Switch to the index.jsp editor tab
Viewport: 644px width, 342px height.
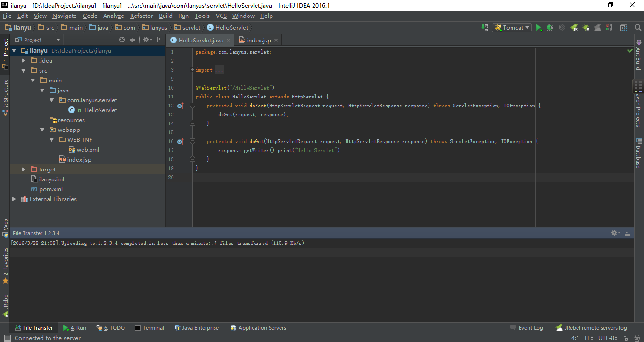258,40
